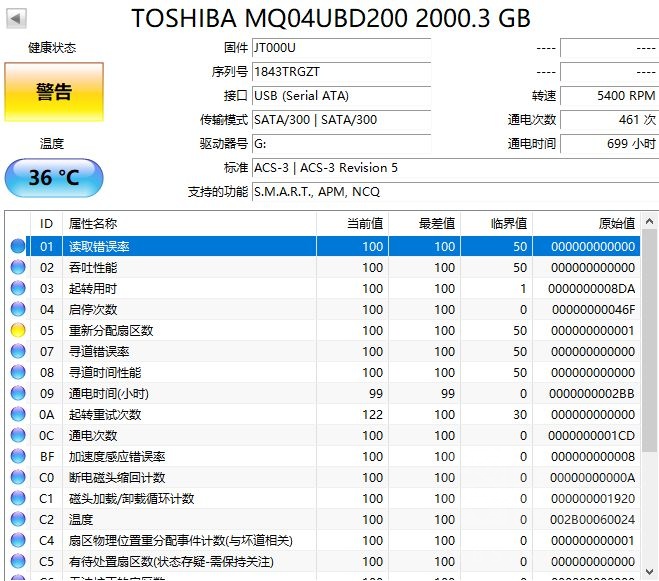
Task: Click the 当前值 column header
Action: (352, 224)
